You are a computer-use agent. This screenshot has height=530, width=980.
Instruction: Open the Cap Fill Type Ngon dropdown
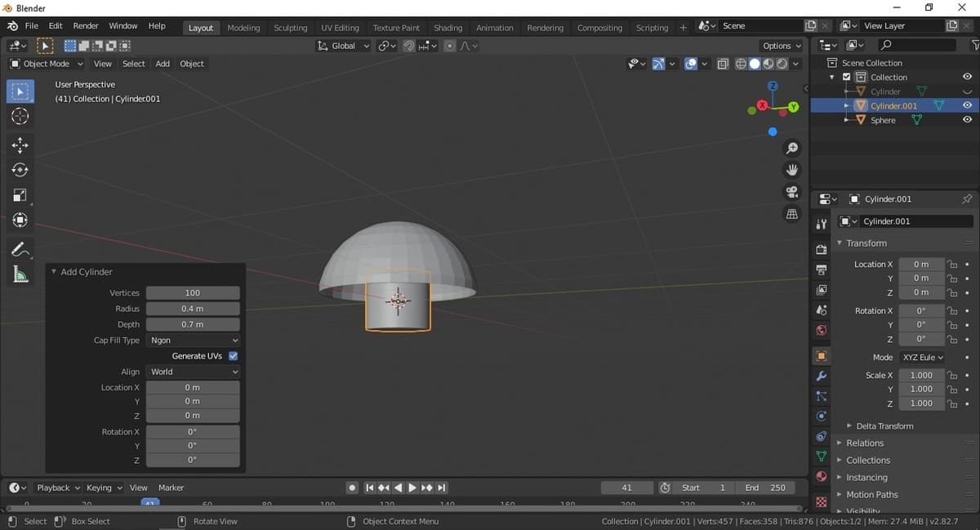coord(194,341)
